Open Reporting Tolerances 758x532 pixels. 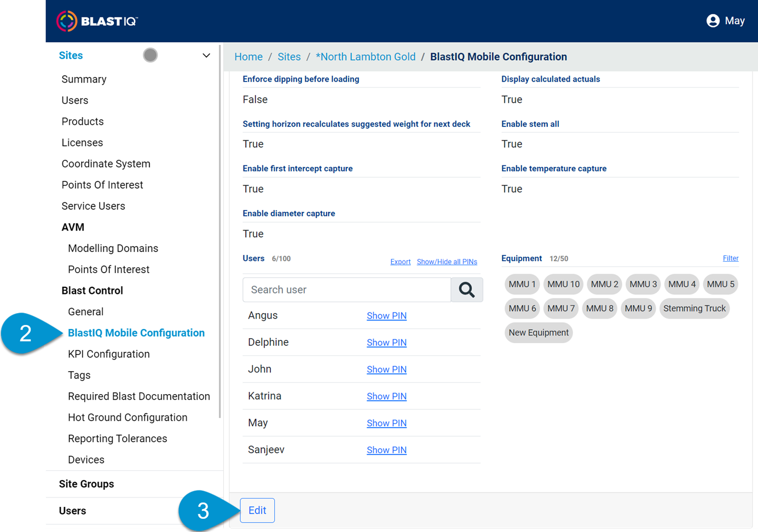click(x=118, y=439)
